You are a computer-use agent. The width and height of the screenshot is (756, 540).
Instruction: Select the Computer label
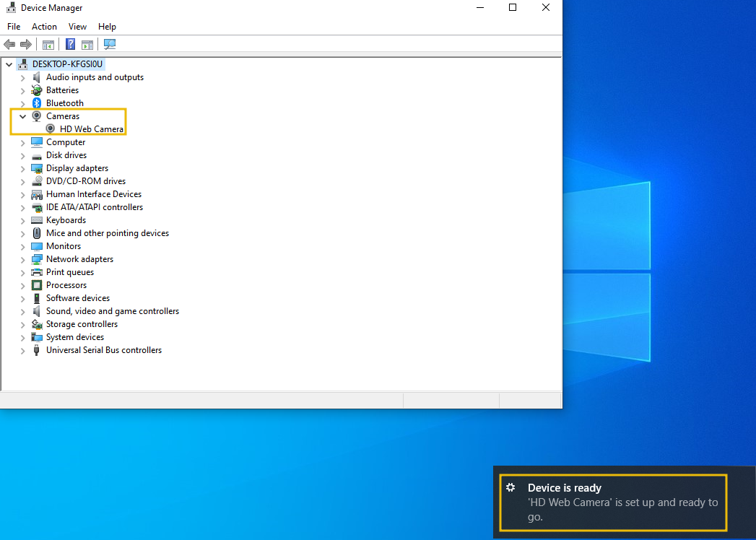(x=66, y=142)
